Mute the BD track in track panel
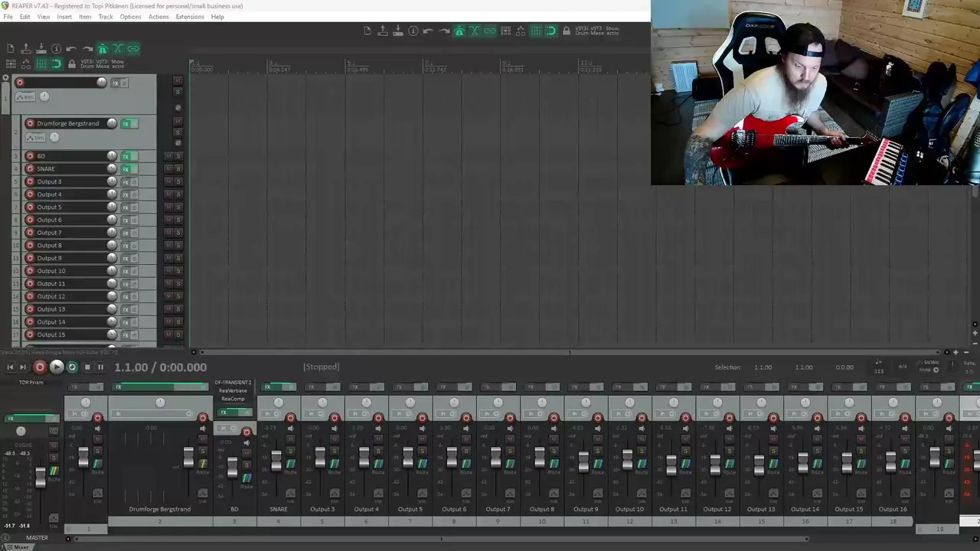The height and width of the screenshot is (551, 980). pyautogui.click(x=168, y=156)
